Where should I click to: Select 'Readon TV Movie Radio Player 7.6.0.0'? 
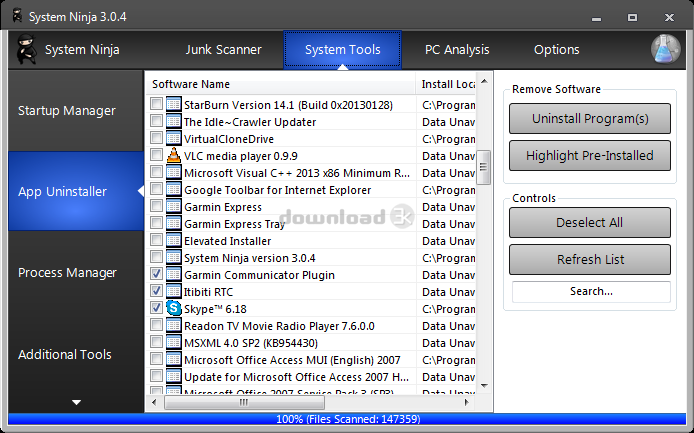point(279,326)
